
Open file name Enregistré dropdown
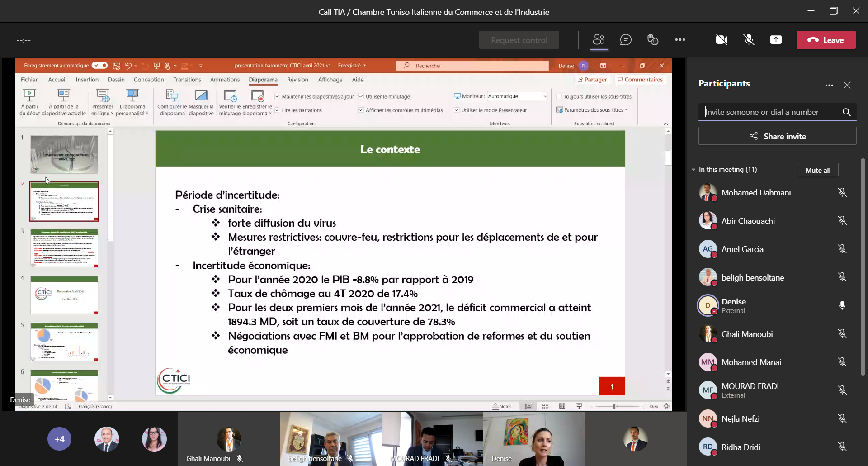(365, 66)
